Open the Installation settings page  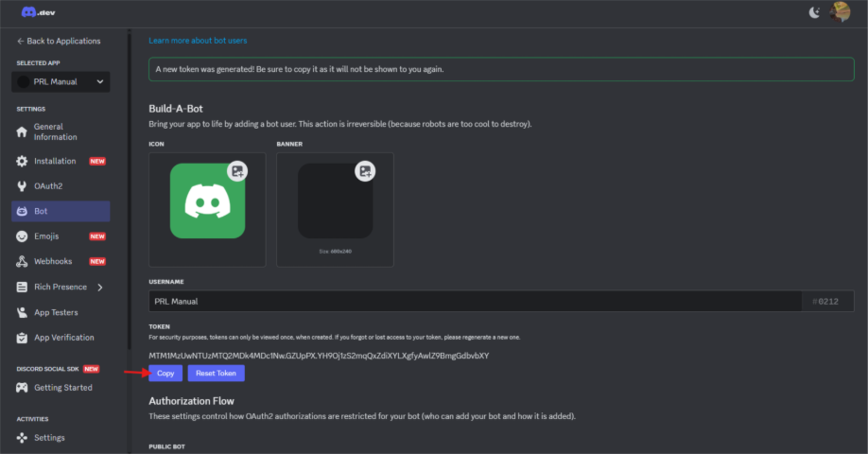(x=55, y=161)
